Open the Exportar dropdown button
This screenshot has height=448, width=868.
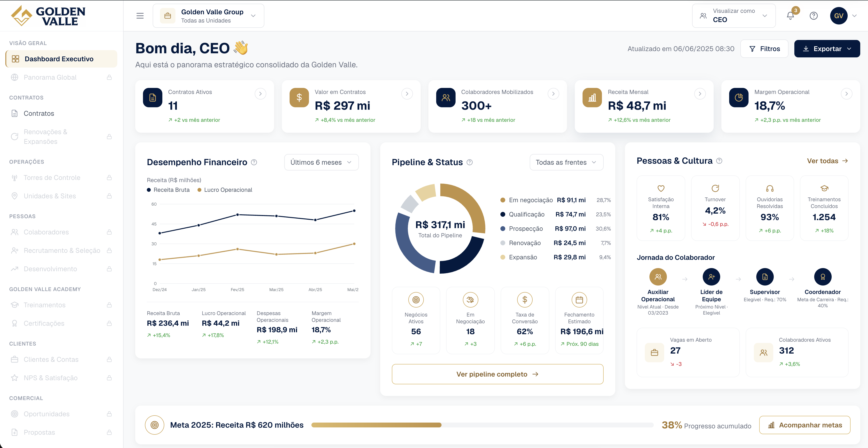point(827,49)
